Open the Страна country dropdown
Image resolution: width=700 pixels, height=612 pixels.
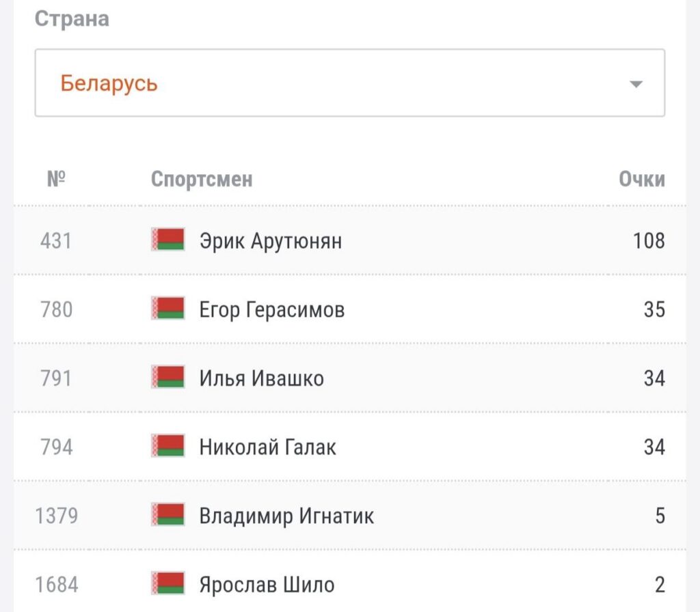click(349, 83)
